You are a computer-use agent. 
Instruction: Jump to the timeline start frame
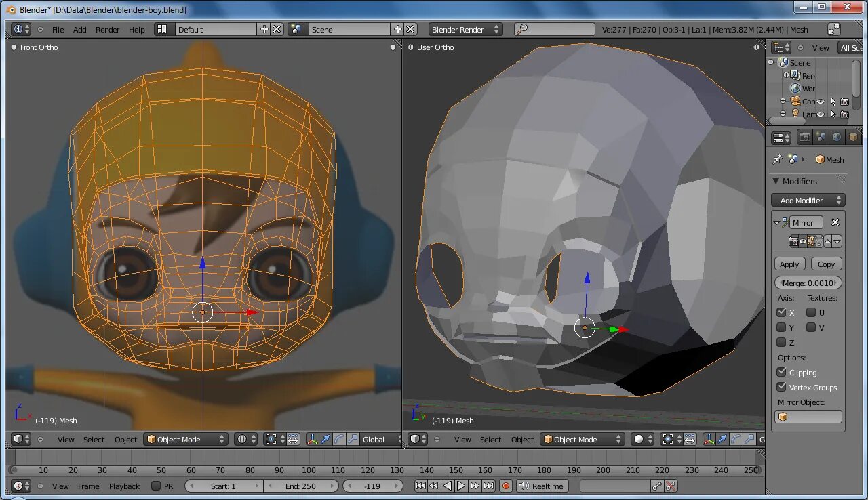(420, 486)
